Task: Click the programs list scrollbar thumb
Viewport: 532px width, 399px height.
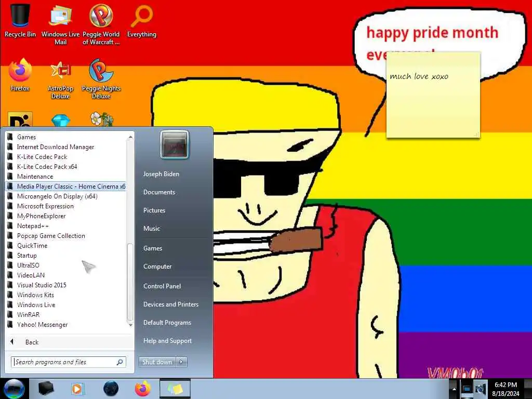Action: [x=130, y=282]
